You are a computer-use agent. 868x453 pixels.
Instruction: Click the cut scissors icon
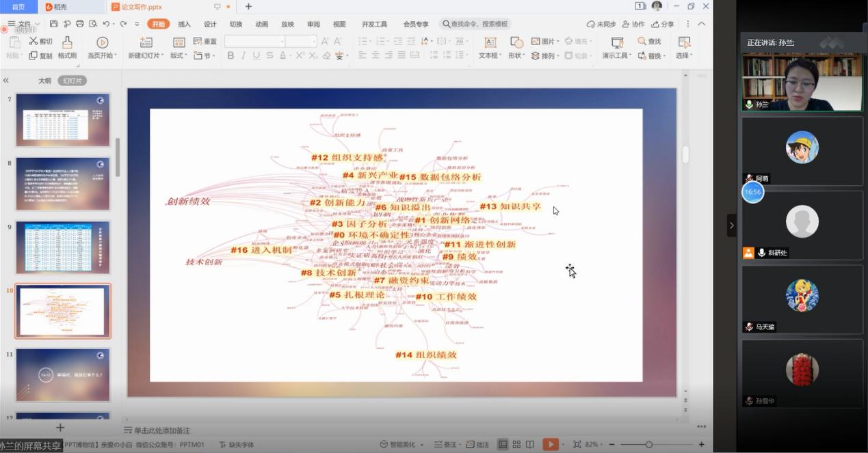pos(34,42)
